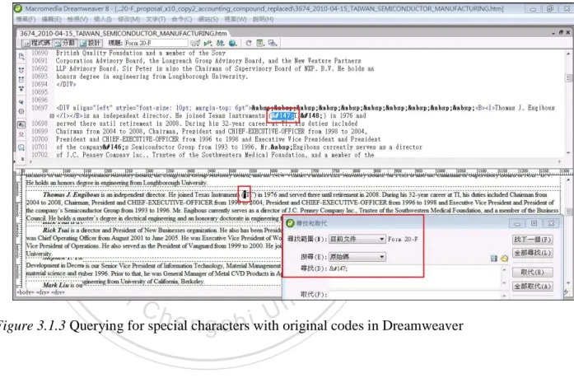Click the find field scroll up arrow
Image resolution: width=574 pixels, height=392 pixels.
505,270
